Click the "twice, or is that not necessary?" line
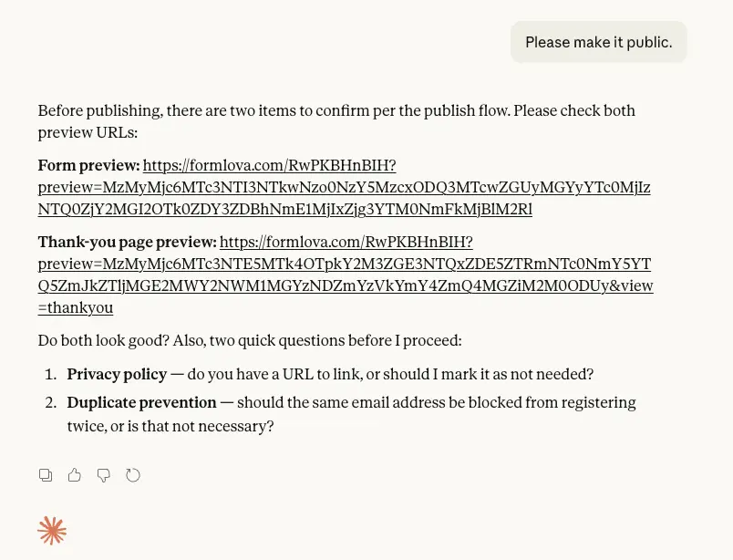 pos(170,426)
